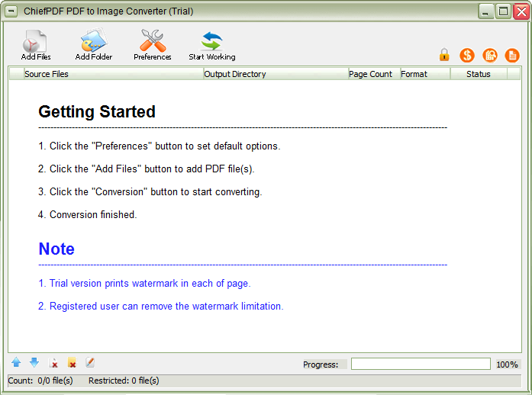532x395 pixels.
Task: Click the registered user watermark note
Action: (x=161, y=306)
